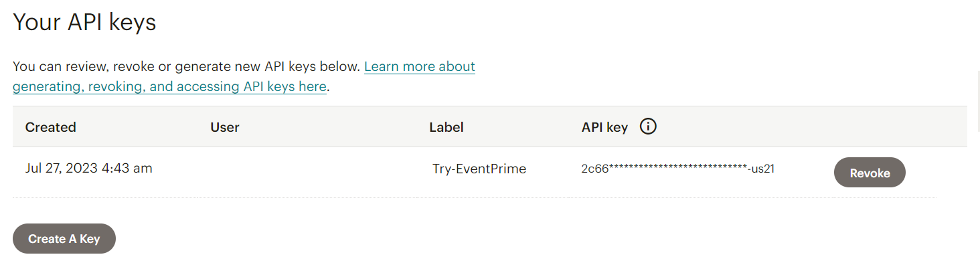Click blank header area right of info icon

(x=803, y=127)
